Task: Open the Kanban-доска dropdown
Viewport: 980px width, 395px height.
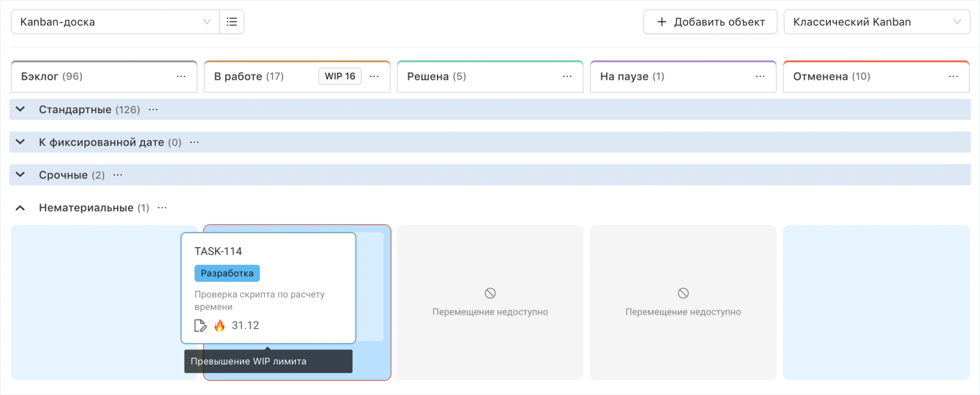Action: (x=115, y=22)
